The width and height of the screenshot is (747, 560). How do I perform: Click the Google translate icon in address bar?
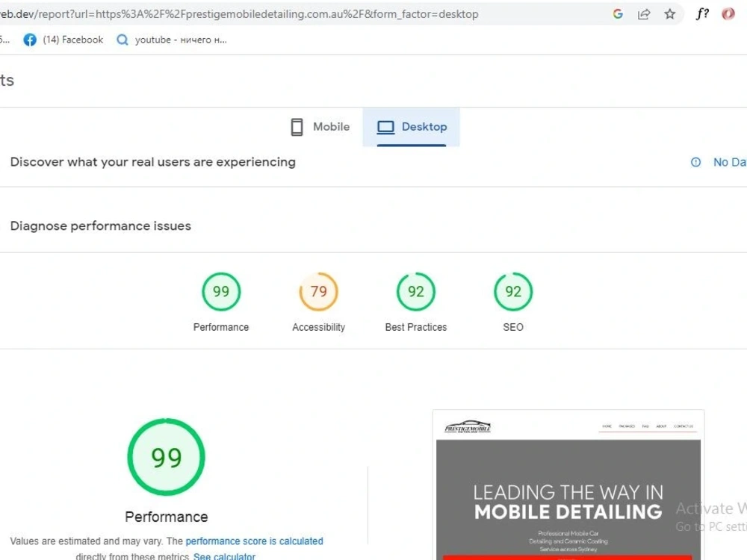pyautogui.click(x=618, y=13)
